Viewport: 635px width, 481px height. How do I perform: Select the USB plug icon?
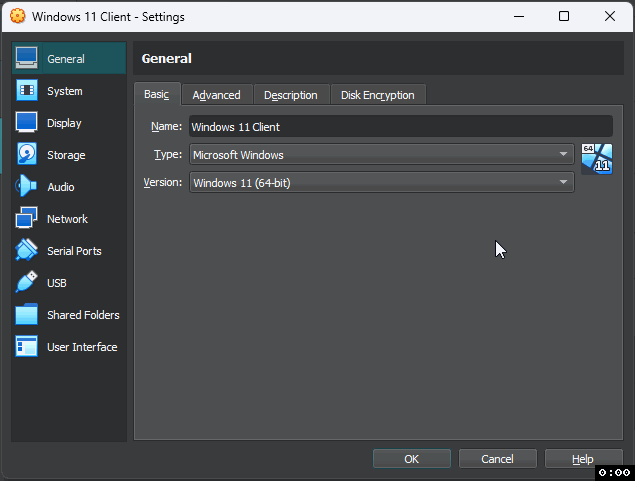tap(27, 282)
